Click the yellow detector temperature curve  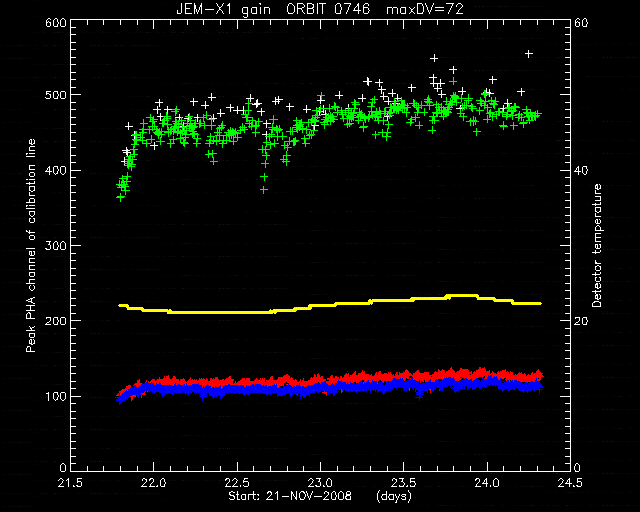tap(329, 305)
